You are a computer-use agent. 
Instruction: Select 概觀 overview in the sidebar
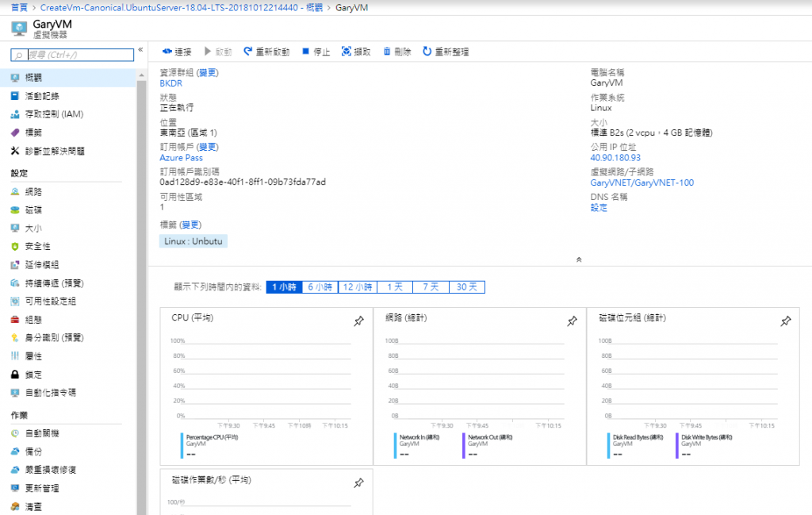click(67, 78)
